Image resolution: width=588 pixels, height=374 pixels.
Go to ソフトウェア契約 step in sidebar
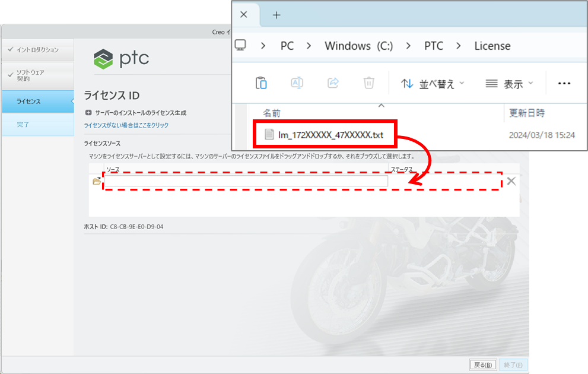click(37, 75)
